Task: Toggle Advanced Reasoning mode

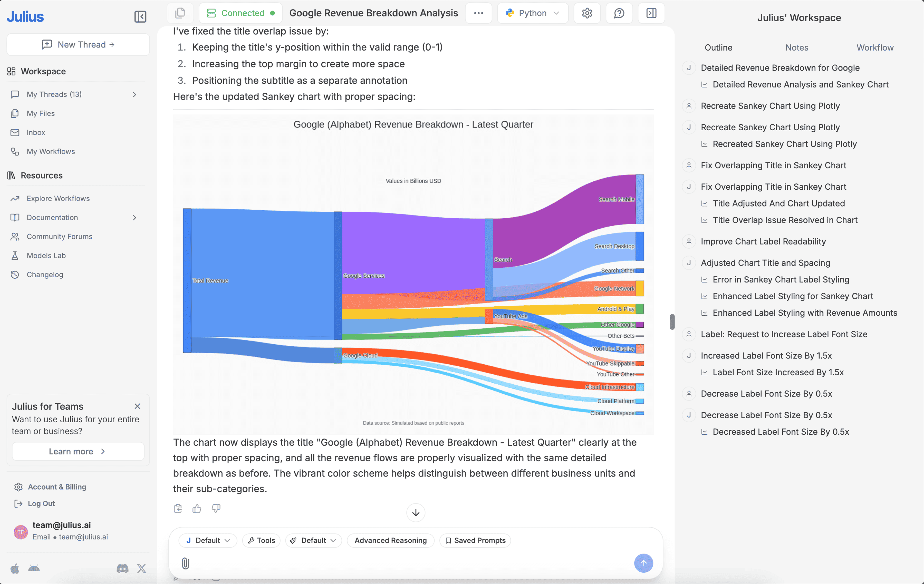Action: pos(390,540)
